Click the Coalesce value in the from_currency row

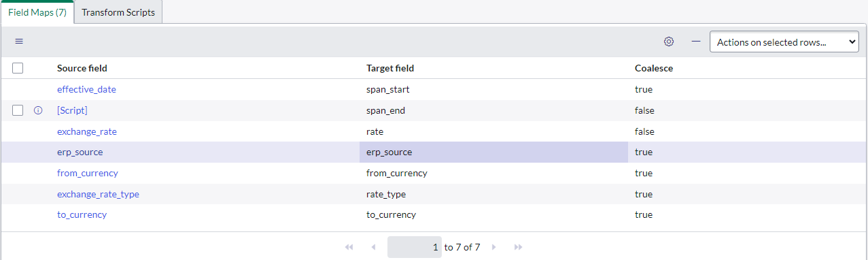coord(644,173)
